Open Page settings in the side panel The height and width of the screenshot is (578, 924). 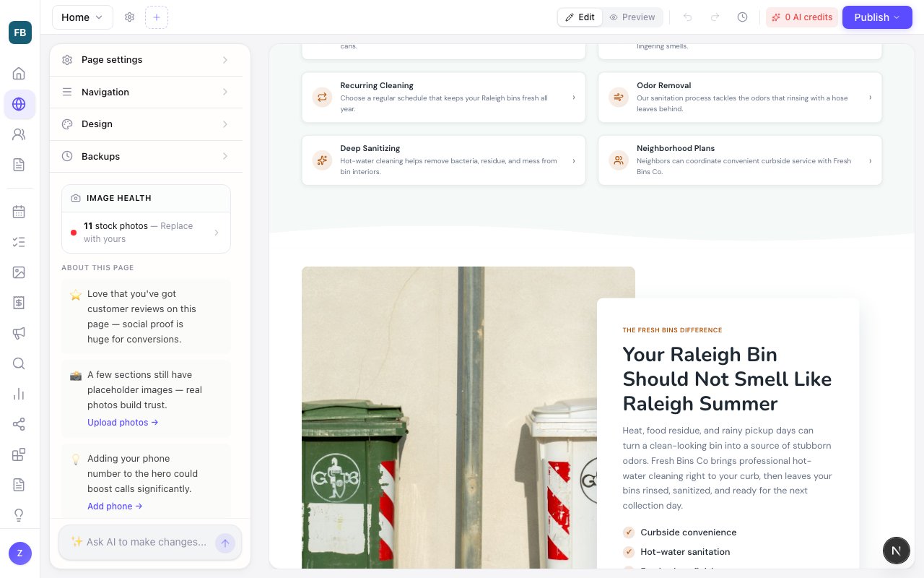pos(146,60)
